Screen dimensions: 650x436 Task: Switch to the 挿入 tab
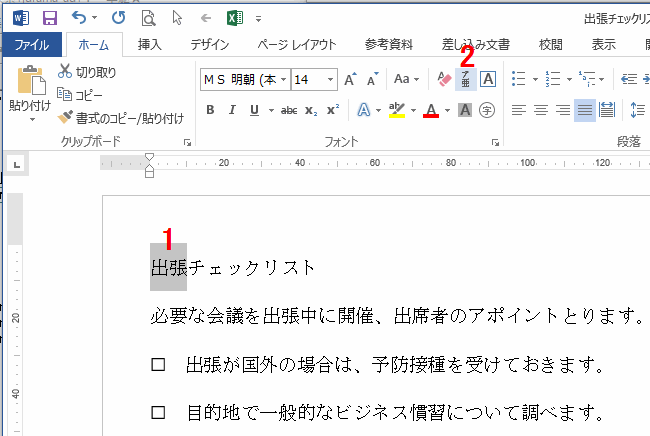coord(149,45)
